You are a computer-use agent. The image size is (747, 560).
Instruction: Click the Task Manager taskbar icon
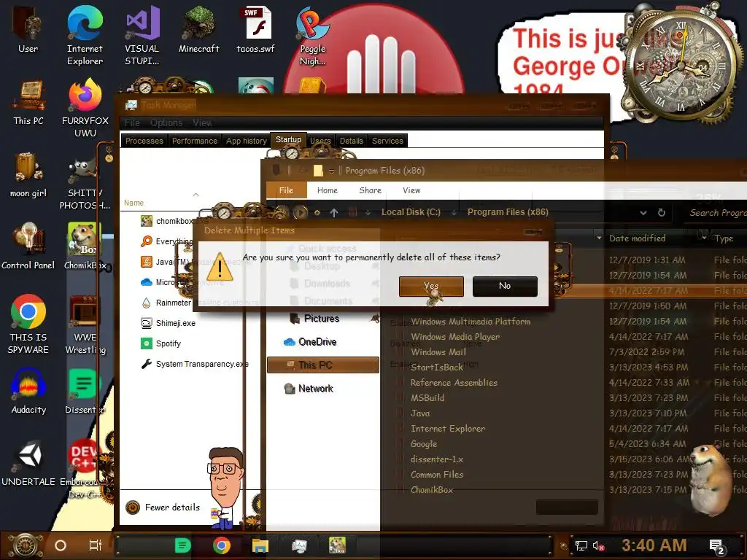pyautogui.click(x=299, y=545)
